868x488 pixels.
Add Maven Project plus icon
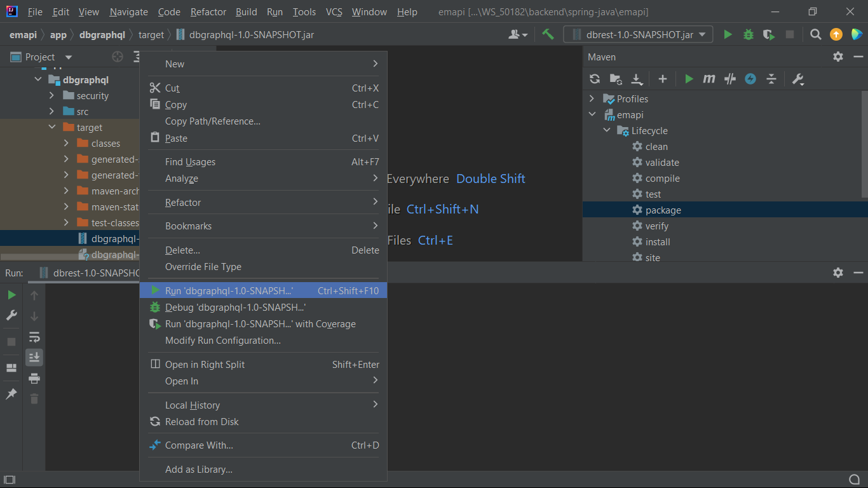pos(662,79)
